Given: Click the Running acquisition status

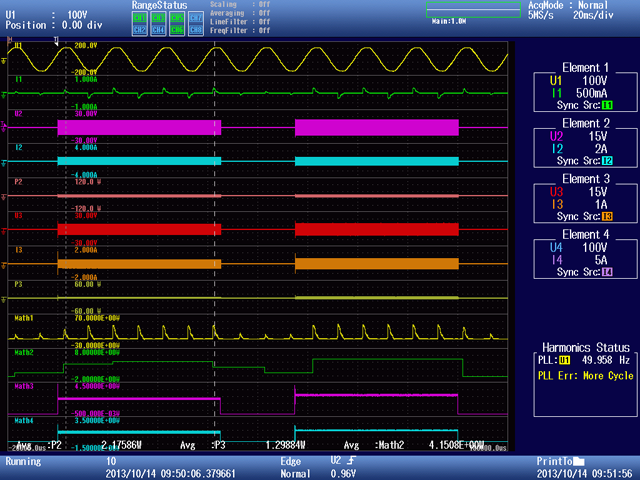Looking at the screenshot, I should pyautogui.click(x=23, y=461).
